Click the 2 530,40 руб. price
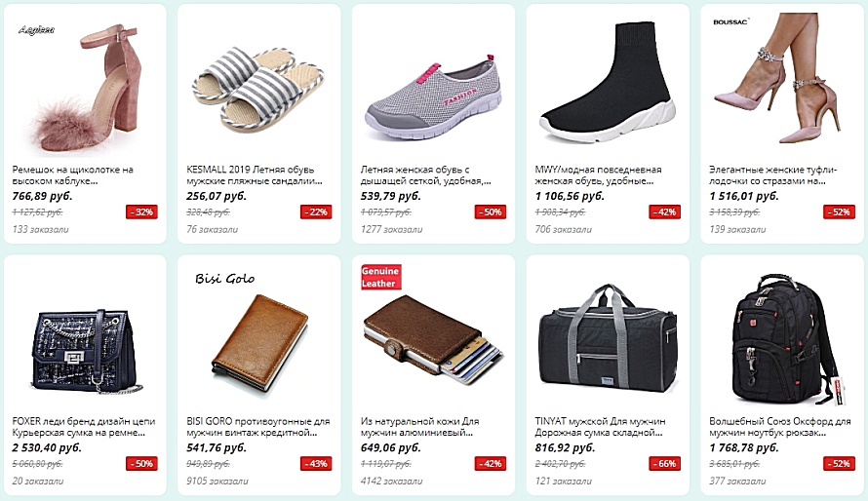The height and width of the screenshot is (501, 868). pos(47,447)
